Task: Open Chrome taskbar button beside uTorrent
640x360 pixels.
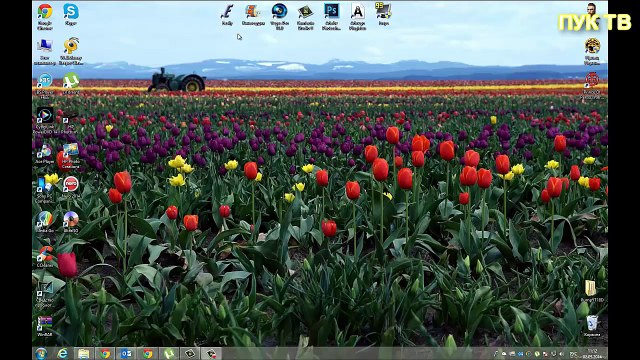Action: (148, 353)
